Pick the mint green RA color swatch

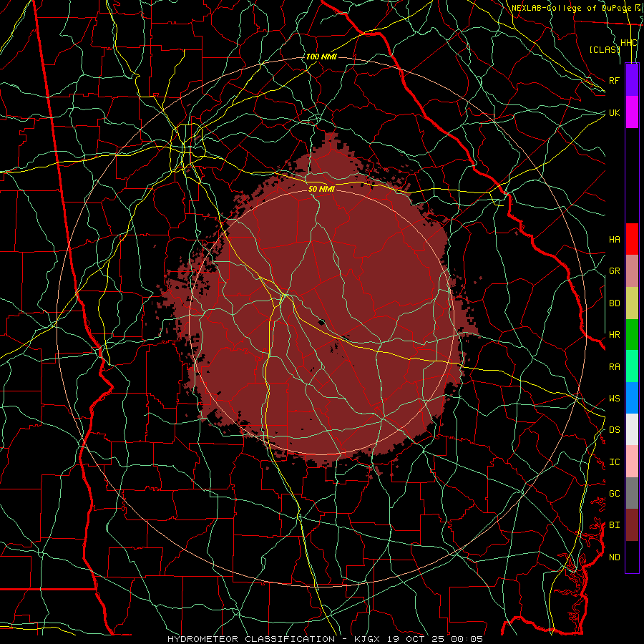(632, 366)
